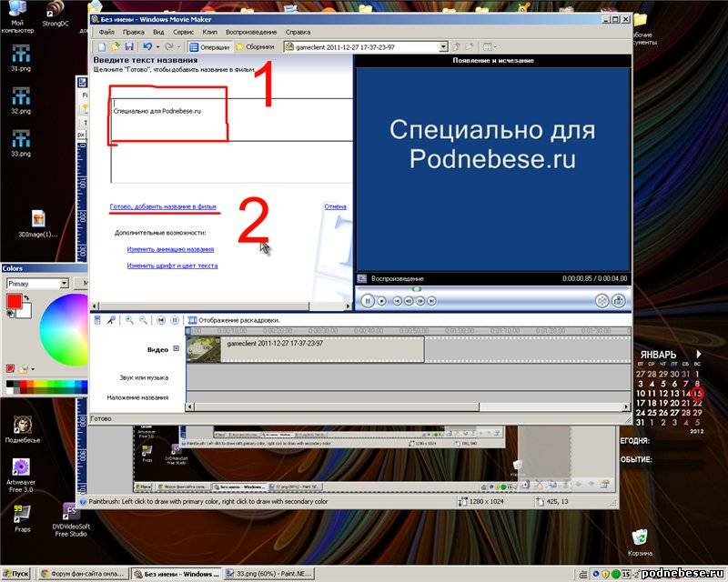Click 'Изменить анимацию названия' link
This screenshot has height=582, width=728.
(170, 249)
